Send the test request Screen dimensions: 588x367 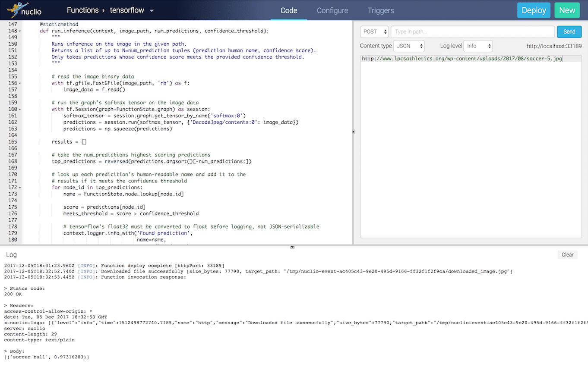click(x=569, y=31)
